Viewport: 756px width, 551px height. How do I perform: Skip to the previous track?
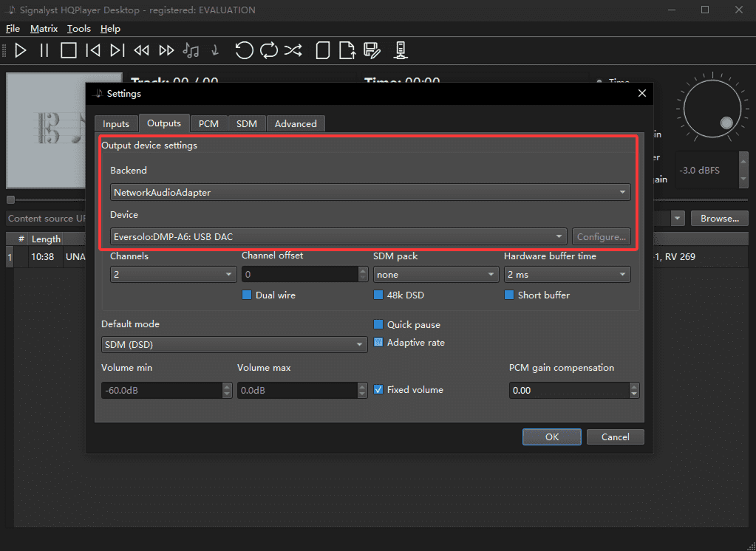(x=93, y=50)
